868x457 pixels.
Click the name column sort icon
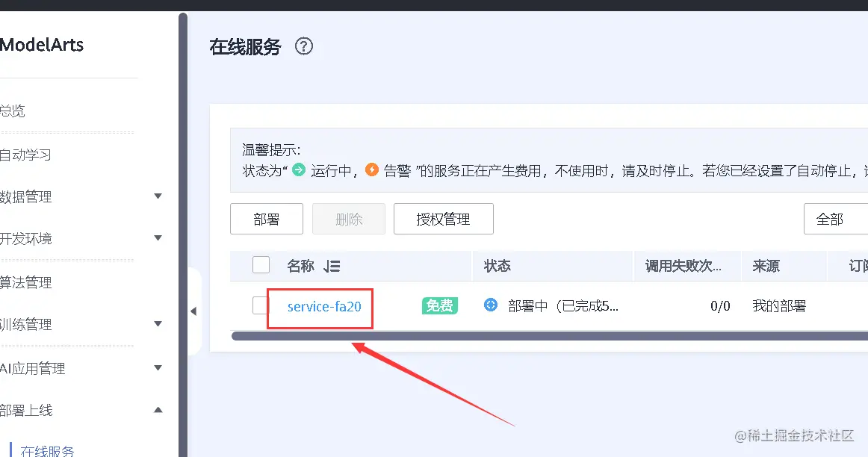click(x=332, y=266)
